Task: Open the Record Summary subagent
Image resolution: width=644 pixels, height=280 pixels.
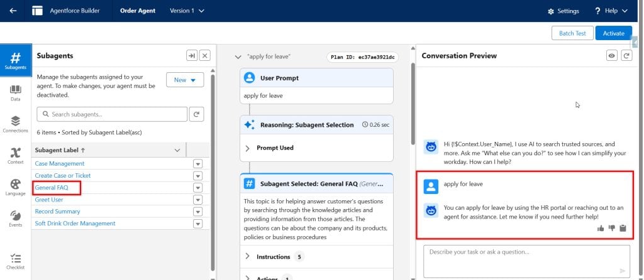Action: pos(57,212)
